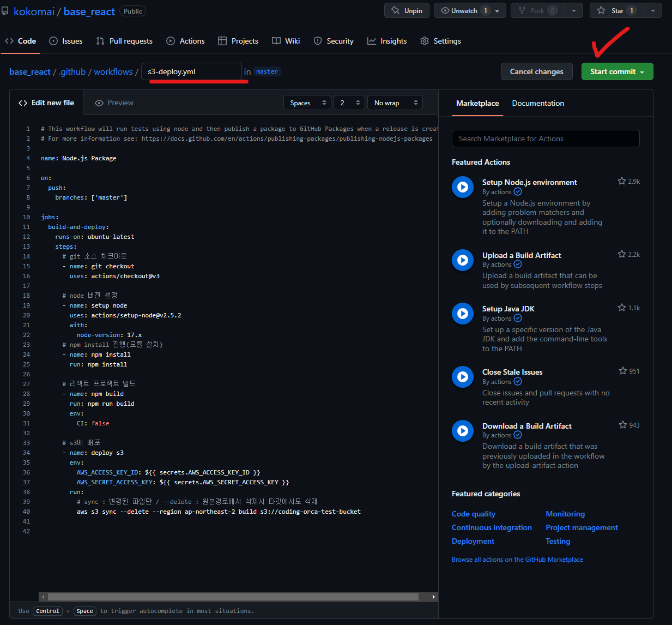This screenshot has width=672, height=625.
Task: Go to .github breadcrumb folder
Action: (x=72, y=71)
